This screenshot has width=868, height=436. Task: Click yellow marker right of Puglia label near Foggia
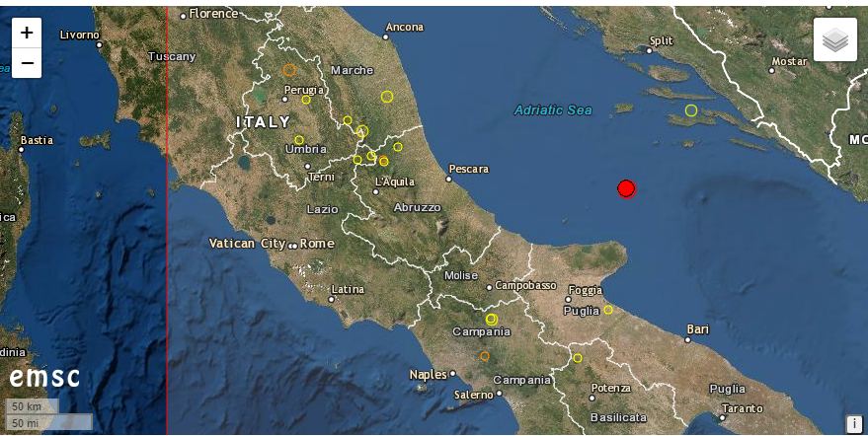608,310
